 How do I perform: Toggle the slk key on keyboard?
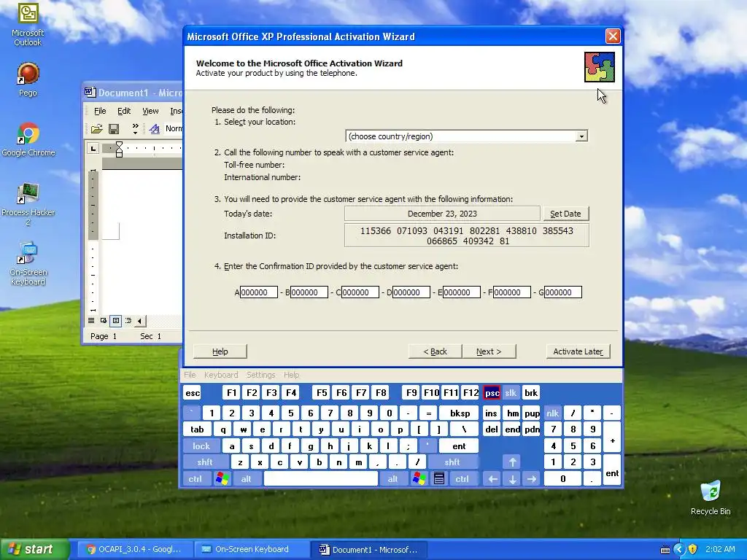tap(510, 393)
